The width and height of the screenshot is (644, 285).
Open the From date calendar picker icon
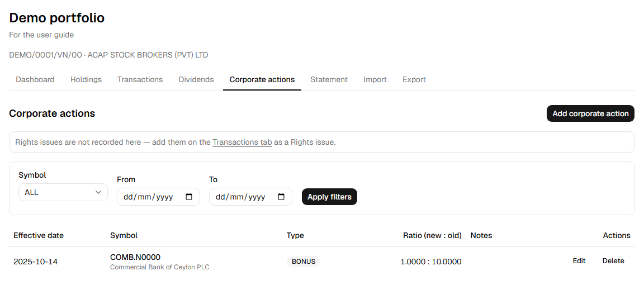pyautogui.click(x=189, y=197)
